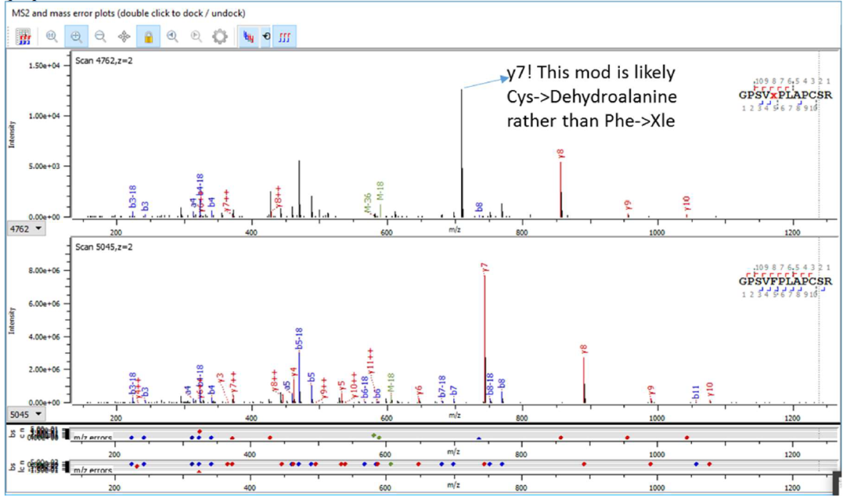Open the 4762 scan dropdown
The width and height of the screenshot is (854, 504).
click(x=27, y=228)
